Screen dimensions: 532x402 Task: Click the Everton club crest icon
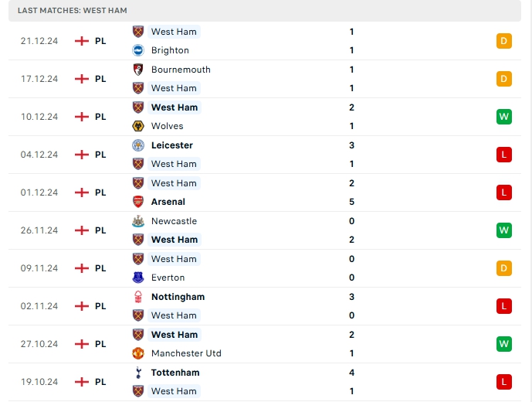click(x=139, y=278)
